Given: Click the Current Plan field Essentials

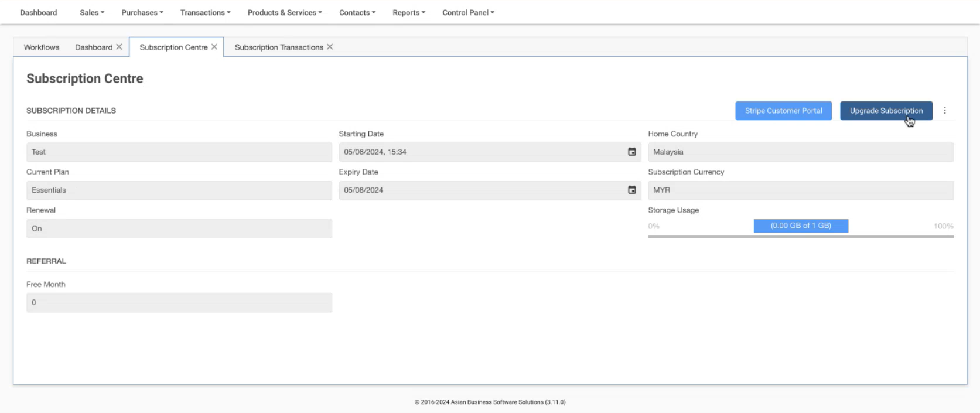Looking at the screenshot, I should pyautogui.click(x=179, y=190).
